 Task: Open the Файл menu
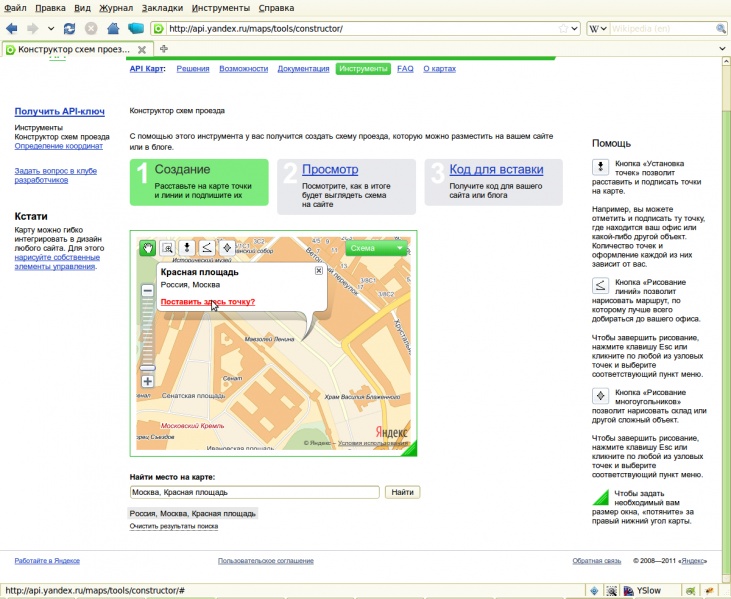(15, 8)
